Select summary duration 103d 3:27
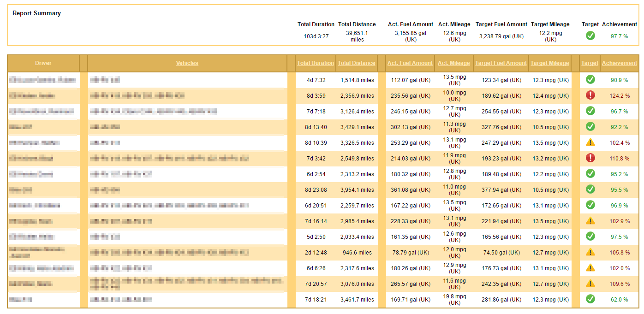The width and height of the screenshot is (644, 314). (316, 36)
